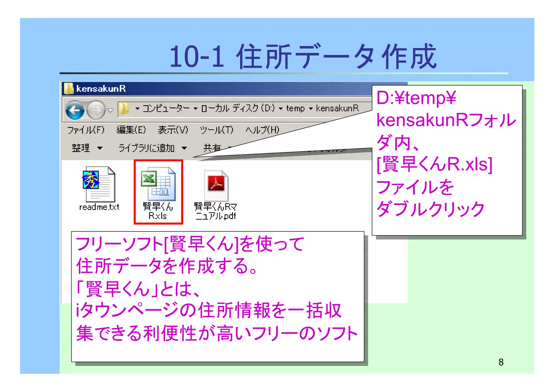This screenshot has height=392, width=555.
Task: Click the kensakunR title bar folder icon
Action: click(x=69, y=89)
